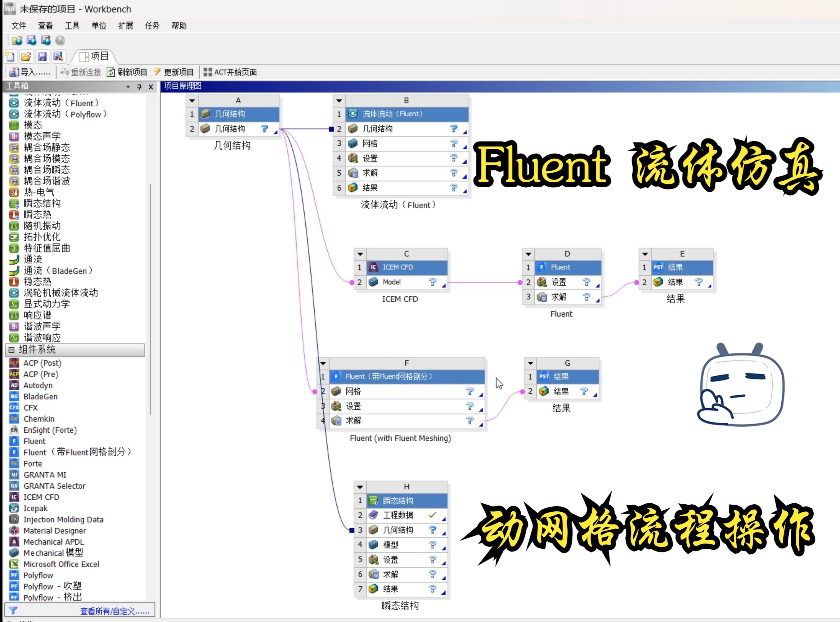
Task: Open system F dropdown arrow
Action: (323, 363)
